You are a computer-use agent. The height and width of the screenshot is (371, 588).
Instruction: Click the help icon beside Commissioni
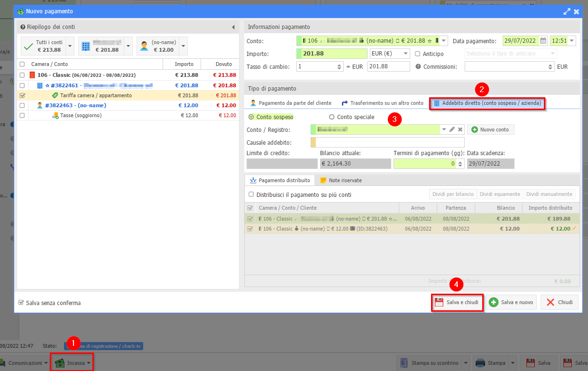pos(418,67)
